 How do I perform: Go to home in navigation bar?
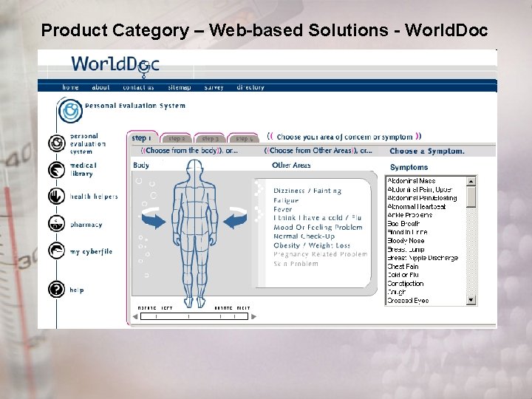pyautogui.click(x=71, y=87)
